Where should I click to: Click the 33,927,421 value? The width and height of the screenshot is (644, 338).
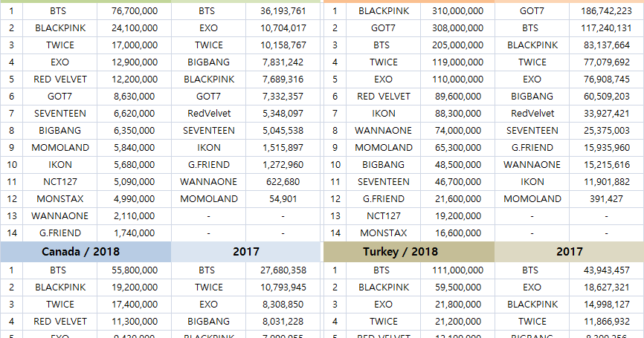click(607, 114)
